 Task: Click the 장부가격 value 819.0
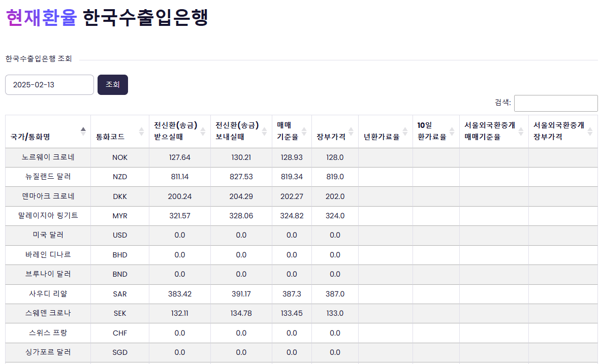point(335,177)
